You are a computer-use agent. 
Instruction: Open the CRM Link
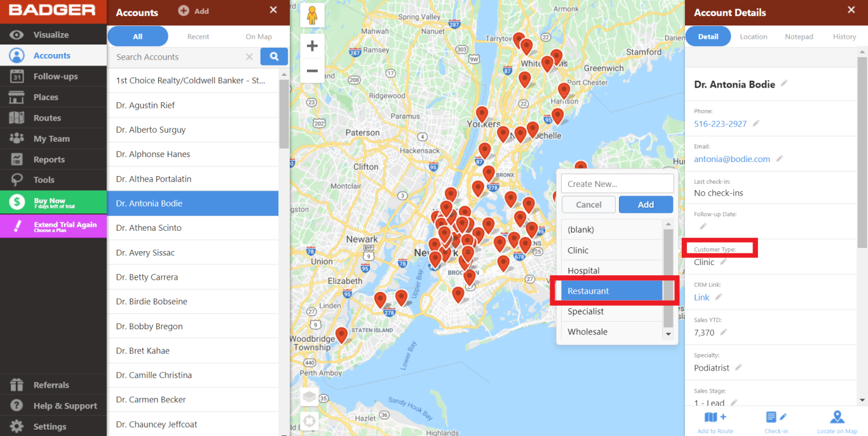pyautogui.click(x=702, y=297)
